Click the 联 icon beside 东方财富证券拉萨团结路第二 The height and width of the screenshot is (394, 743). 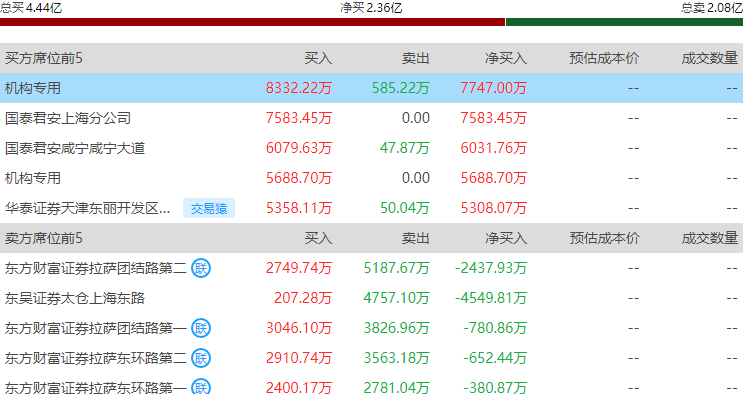click(201, 268)
